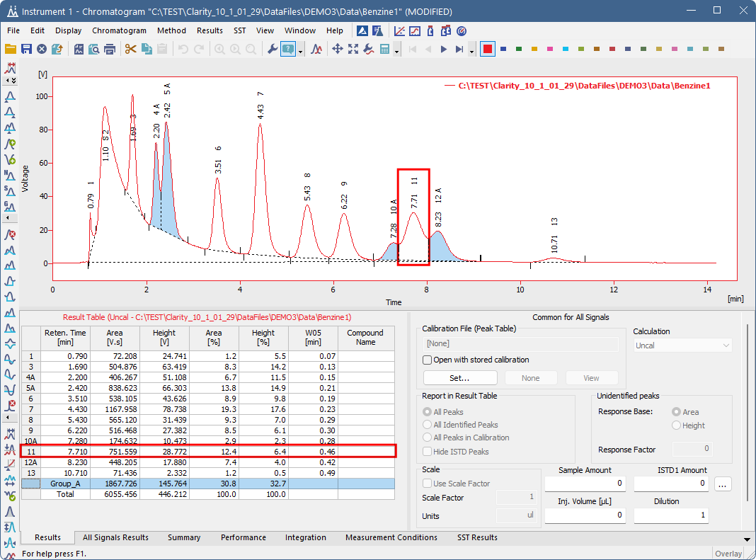Click the scissors Cut icon
Viewport: 756px width, 560px height.
[130, 49]
